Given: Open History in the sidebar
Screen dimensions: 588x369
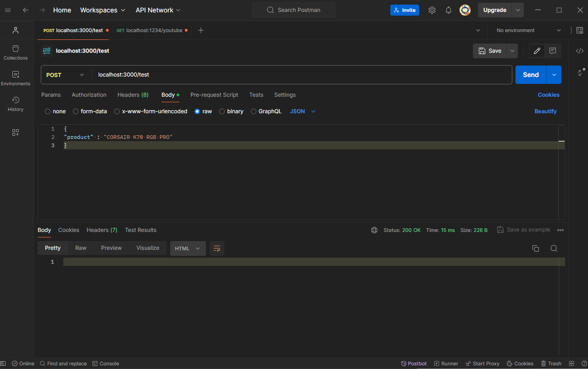Looking at the screenshot, I should tap(16, 104).
